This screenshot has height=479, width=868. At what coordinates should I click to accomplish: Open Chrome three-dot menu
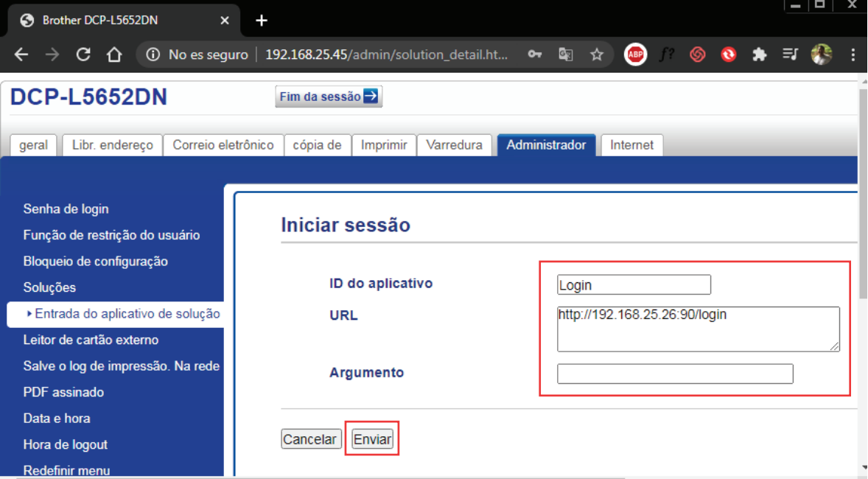coord(853,55)
